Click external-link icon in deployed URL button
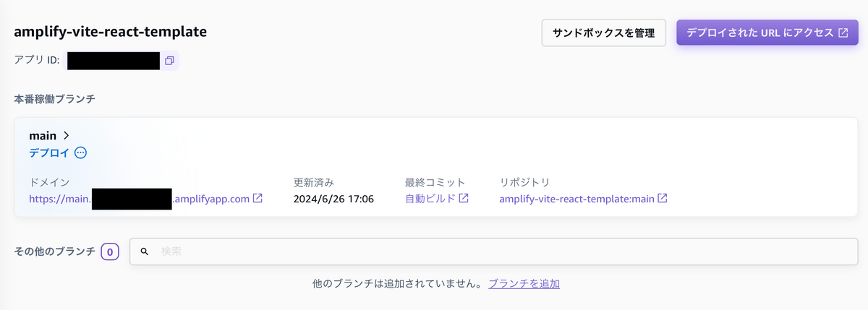Viewport: 868px width, 310px height. click(x=843, y=33)
